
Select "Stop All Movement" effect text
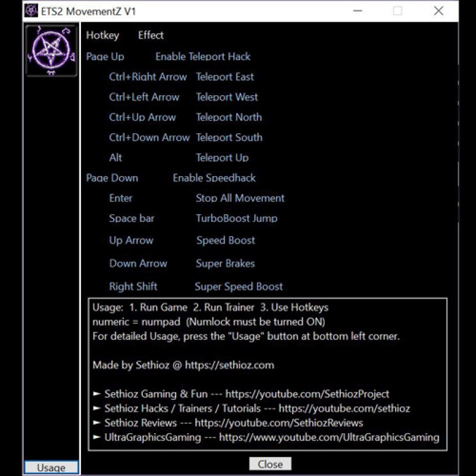tap(240, 198)
